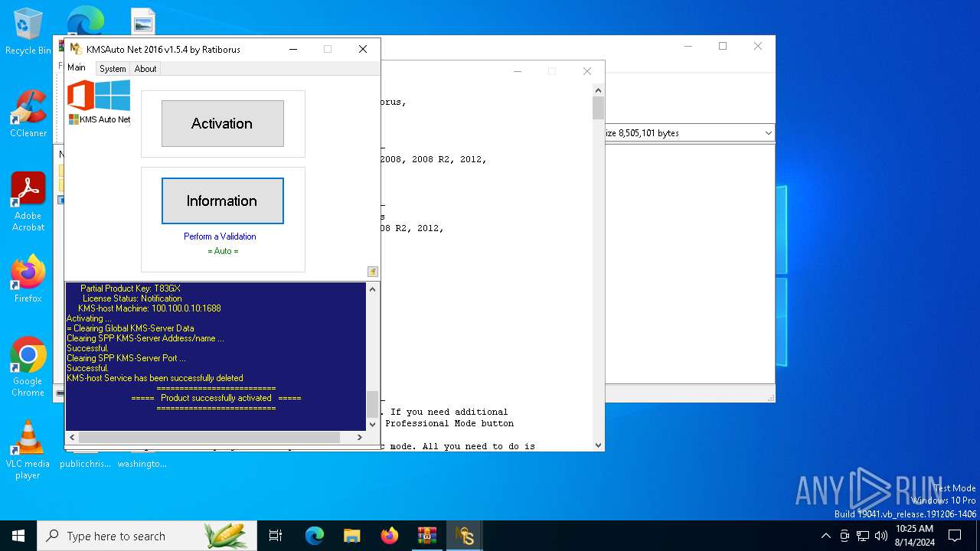Open VLC media player desktop shortcut

tap(28, 449)
